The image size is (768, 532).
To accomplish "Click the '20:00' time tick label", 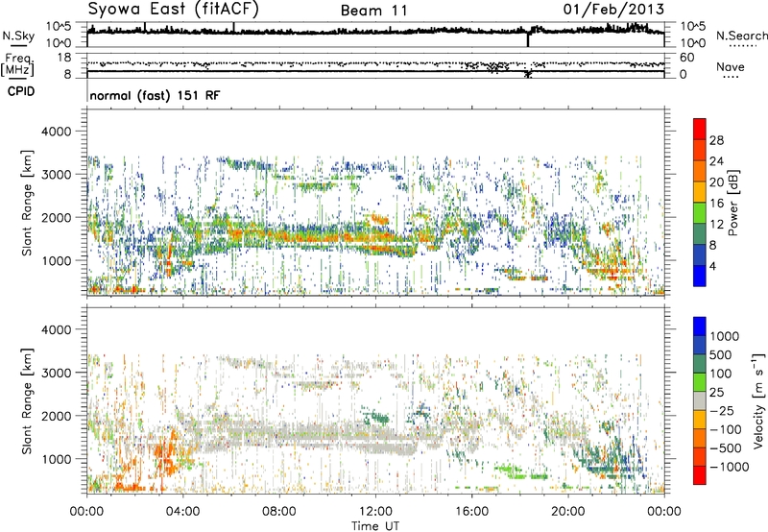I will (x=568, y=512).
